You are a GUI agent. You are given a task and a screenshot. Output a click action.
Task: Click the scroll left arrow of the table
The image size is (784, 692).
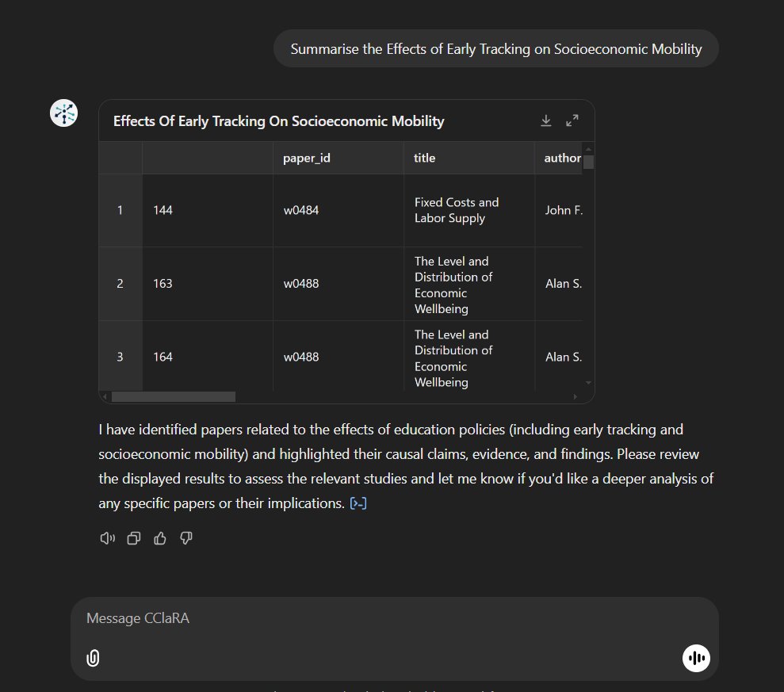tap(105, 397)
